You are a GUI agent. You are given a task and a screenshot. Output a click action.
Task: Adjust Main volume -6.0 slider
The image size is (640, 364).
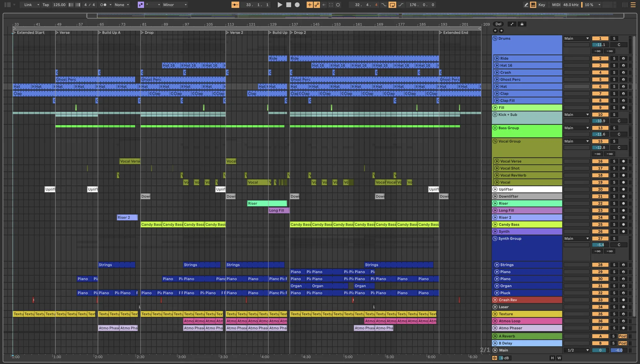[619, 350]
